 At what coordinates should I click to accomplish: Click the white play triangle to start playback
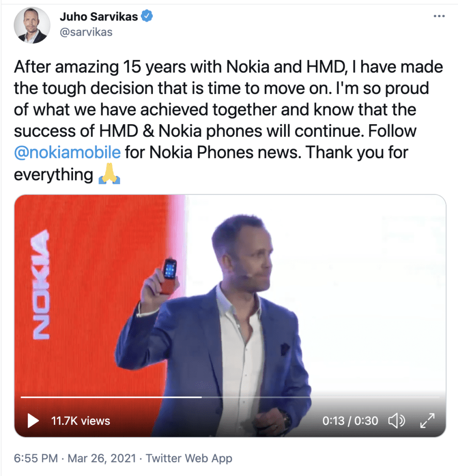tap(33, 421)
